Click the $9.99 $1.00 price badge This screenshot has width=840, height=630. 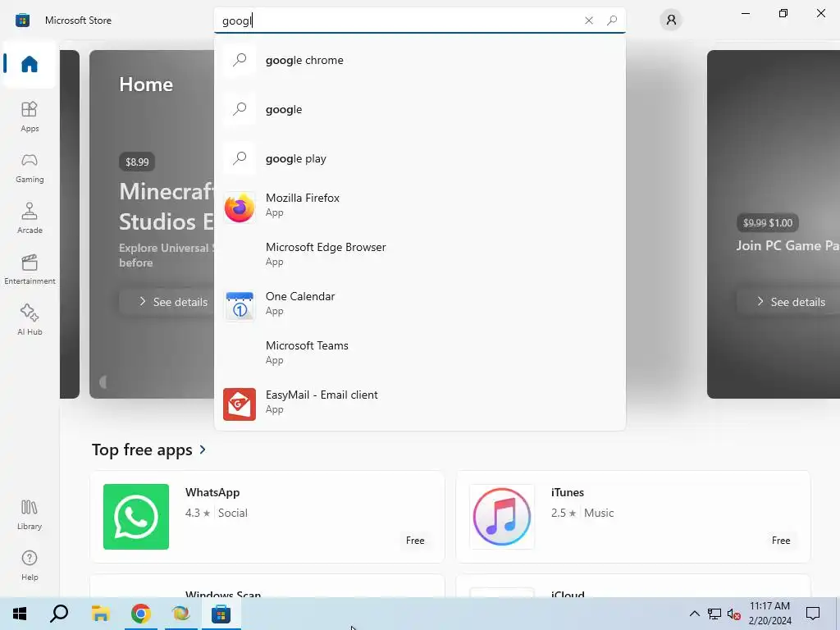(x=768, y=223)
